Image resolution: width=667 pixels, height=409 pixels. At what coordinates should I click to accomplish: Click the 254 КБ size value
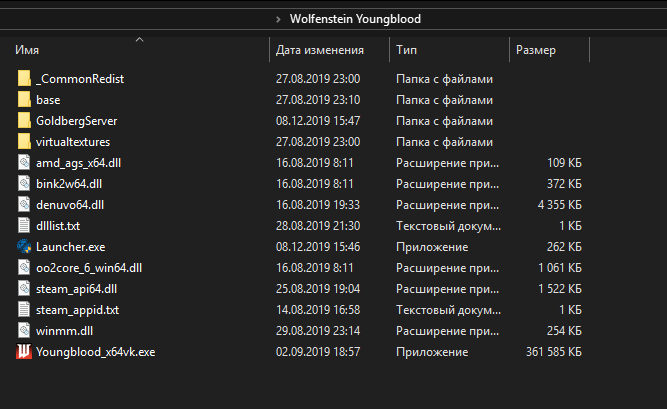(564, 331)
